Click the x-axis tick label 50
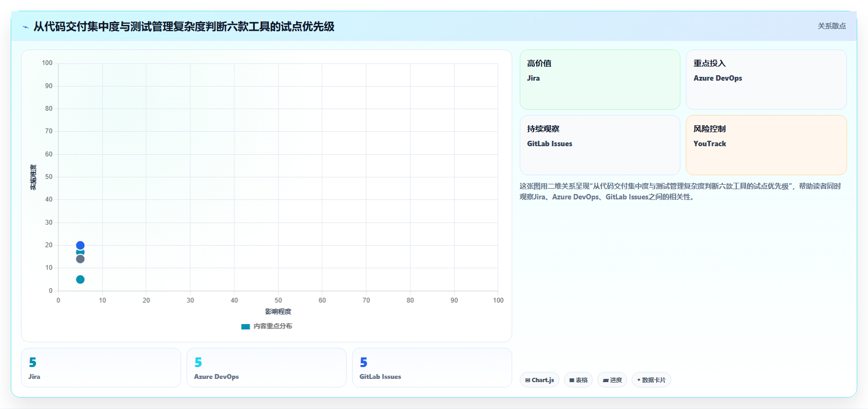 coord(278,300)
